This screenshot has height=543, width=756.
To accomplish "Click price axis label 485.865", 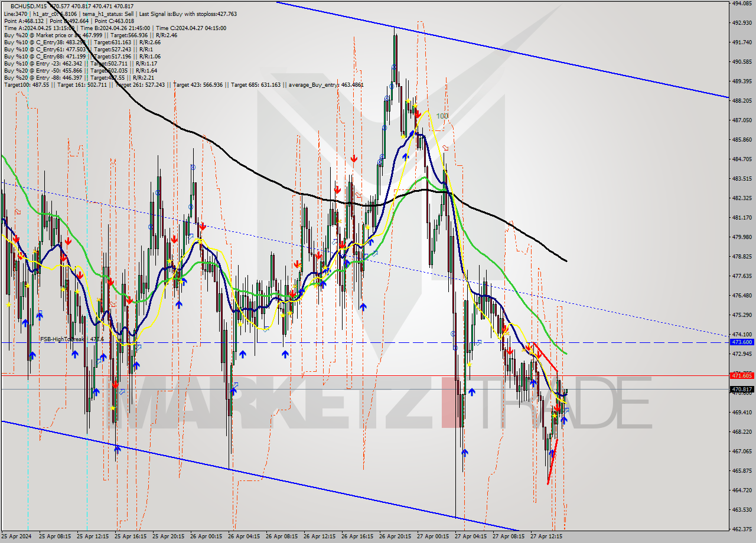I will [x=742, y=140].
